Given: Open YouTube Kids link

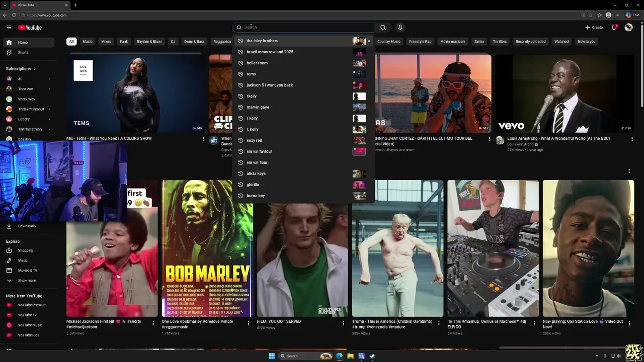Looking at the screenshot, I should click(x=28, y=335).
